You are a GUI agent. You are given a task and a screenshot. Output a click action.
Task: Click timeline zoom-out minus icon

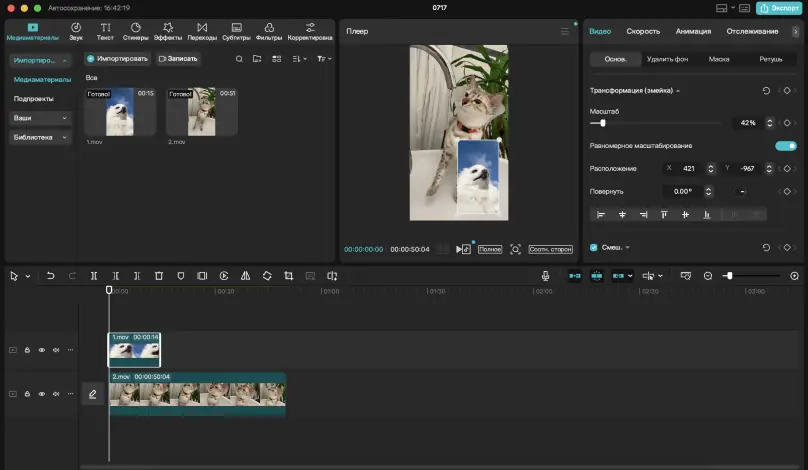pyautogui.click(x=708, y=276)
